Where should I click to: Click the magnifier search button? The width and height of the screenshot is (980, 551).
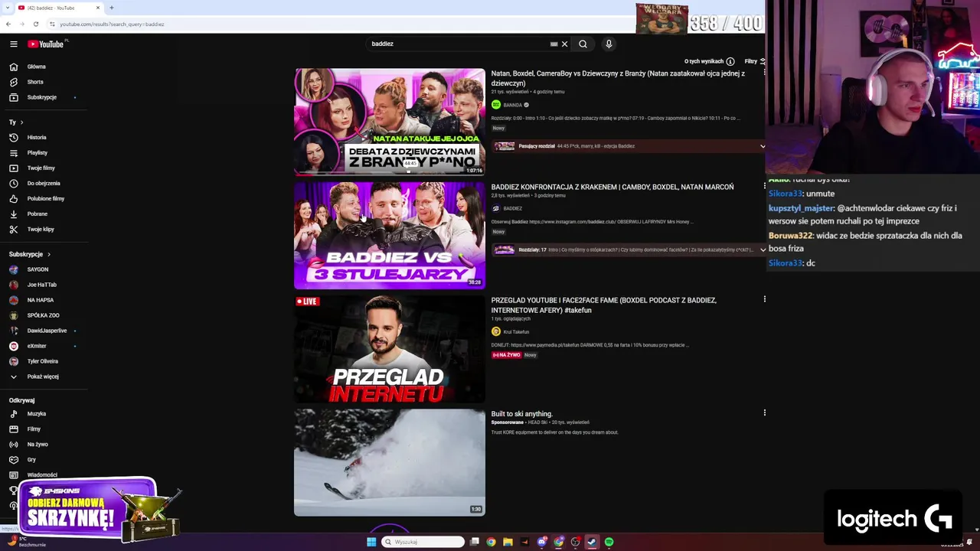click(x=583, y=44)
